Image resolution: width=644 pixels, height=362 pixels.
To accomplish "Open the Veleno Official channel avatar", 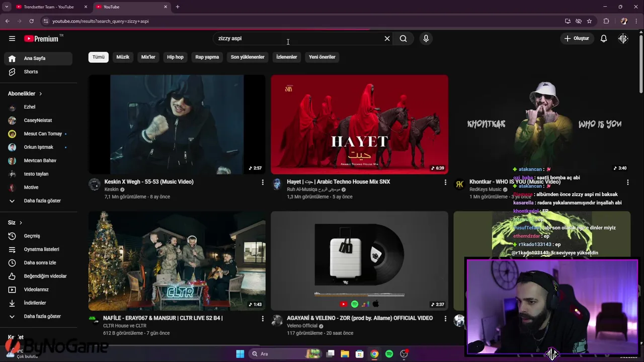I will coord(277,320).
